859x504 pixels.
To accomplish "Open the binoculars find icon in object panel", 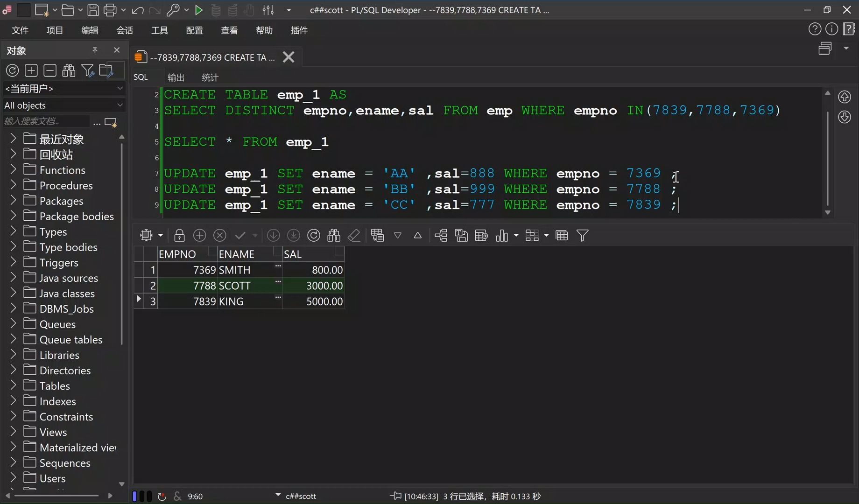I will point(69,70).
